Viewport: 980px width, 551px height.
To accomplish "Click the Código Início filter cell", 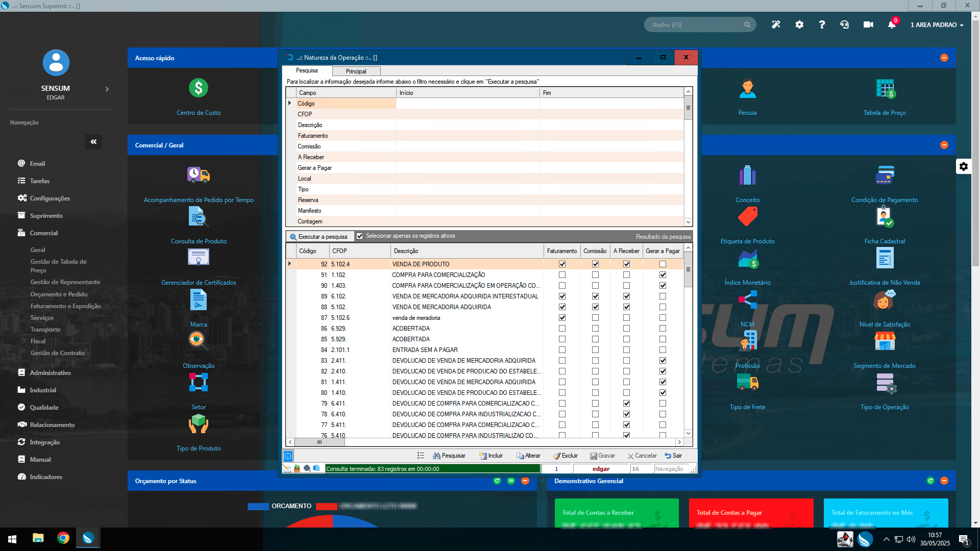I will click(468, 104).
